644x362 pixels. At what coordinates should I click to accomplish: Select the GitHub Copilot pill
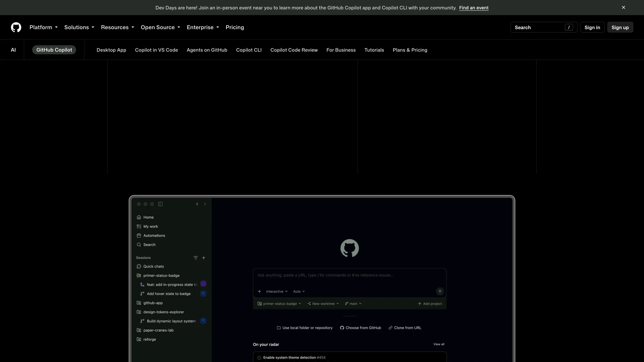(x=54, y=50)
